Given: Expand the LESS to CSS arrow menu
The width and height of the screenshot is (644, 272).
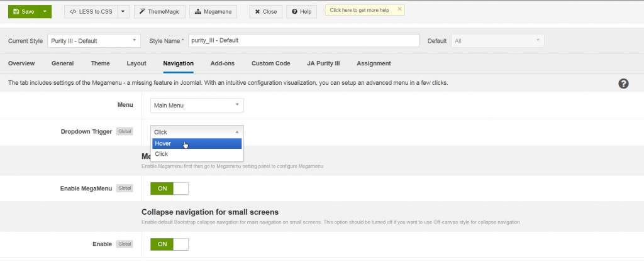Looking at the screenshot, I should (x=123, y=11).
